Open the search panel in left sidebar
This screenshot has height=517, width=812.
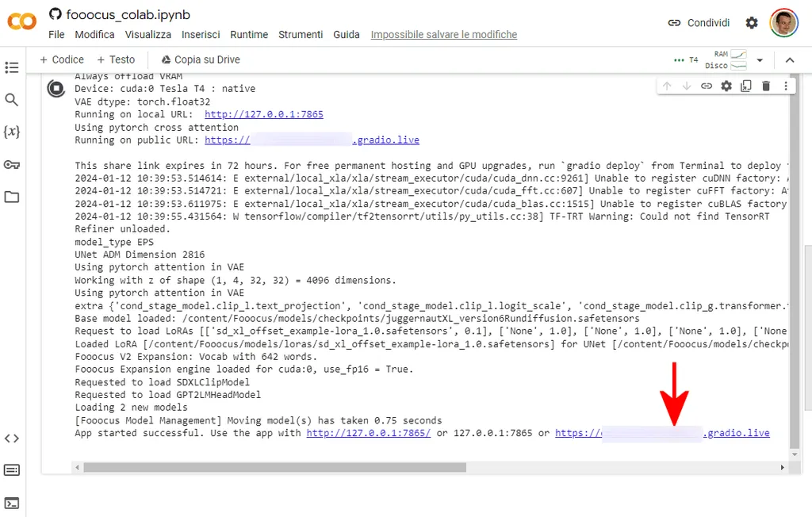pyautogui.click(x=12, y=100)
